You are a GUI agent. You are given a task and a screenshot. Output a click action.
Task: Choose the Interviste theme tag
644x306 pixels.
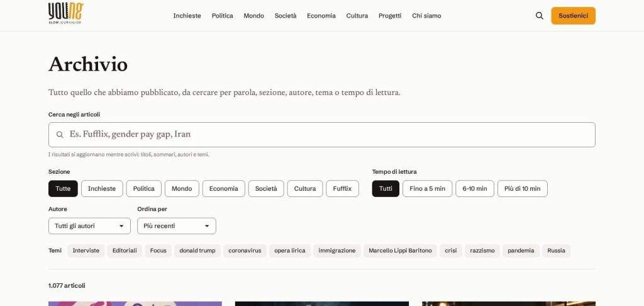[86, 251]
